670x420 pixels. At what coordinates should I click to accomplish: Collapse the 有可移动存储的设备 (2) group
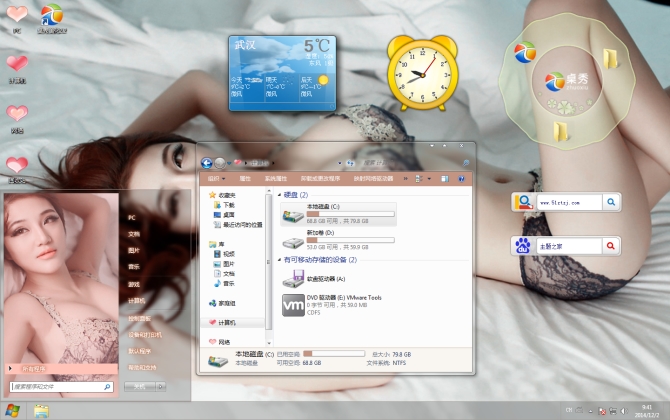pyautogui.click(x=280, y=260)
